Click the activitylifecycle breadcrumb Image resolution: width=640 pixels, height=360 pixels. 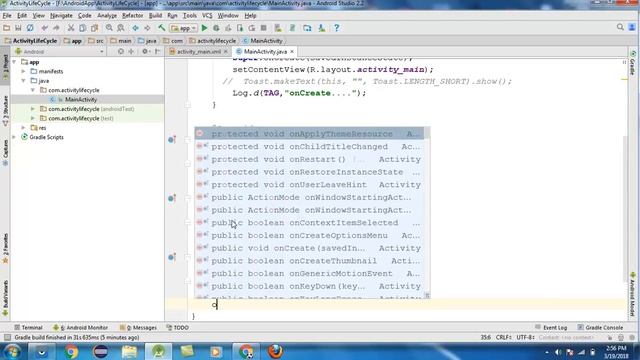tap(213, 41)
